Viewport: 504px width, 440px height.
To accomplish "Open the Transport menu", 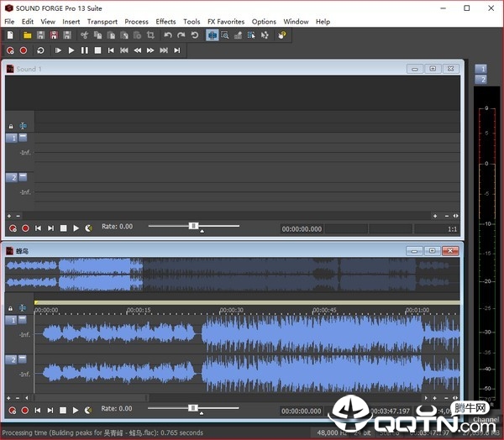I will click(102, 22).
